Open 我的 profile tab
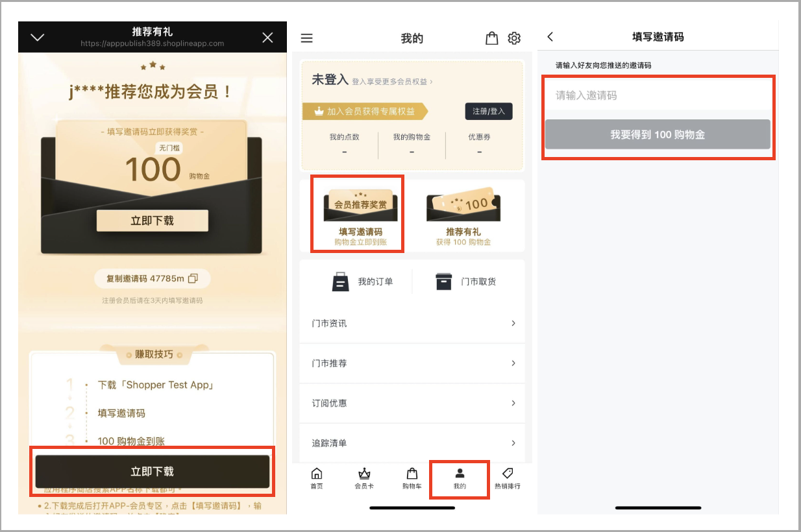The image size is (801, 532). click(460, 479)
